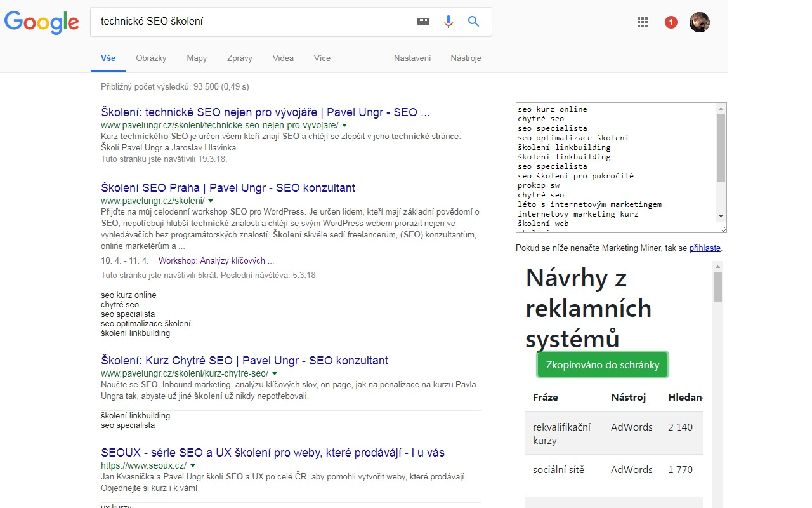This screenshot has width=812, height=508.
Task: Open result 'SEOUX - série SEO a UX školení'
Action: tap(273, 453)
